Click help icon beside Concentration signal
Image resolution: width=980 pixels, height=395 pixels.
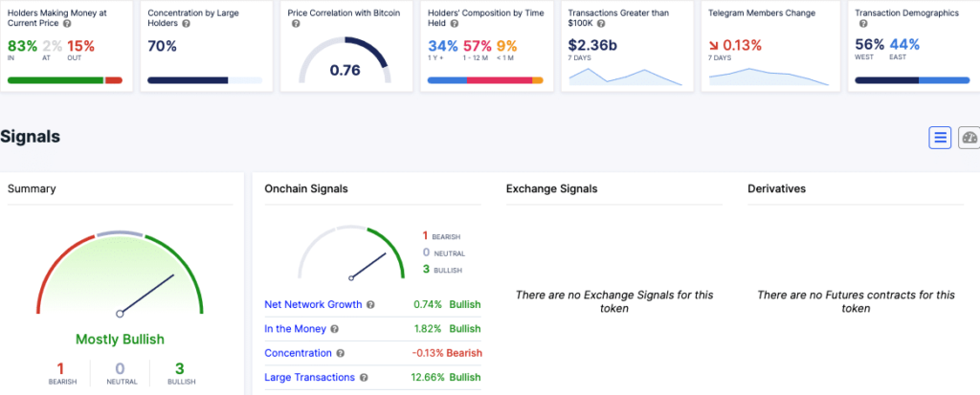point(340,353)
